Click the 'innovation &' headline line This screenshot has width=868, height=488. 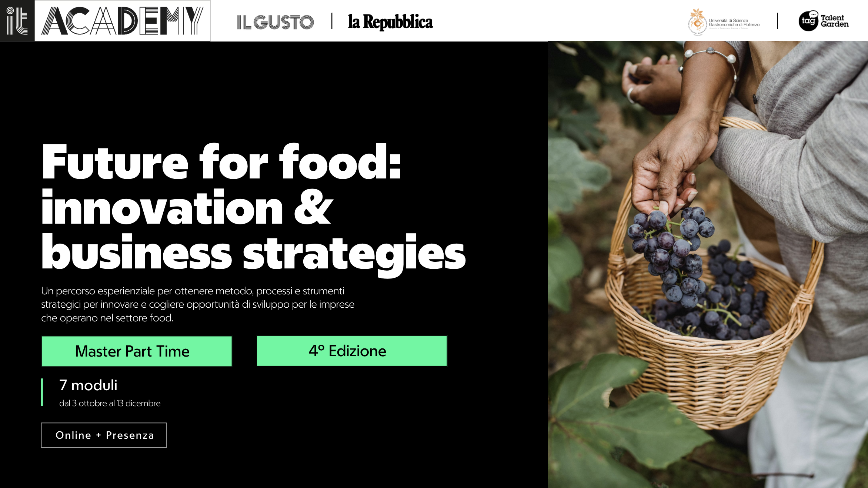pyautogui.click(x=187, y=207)
